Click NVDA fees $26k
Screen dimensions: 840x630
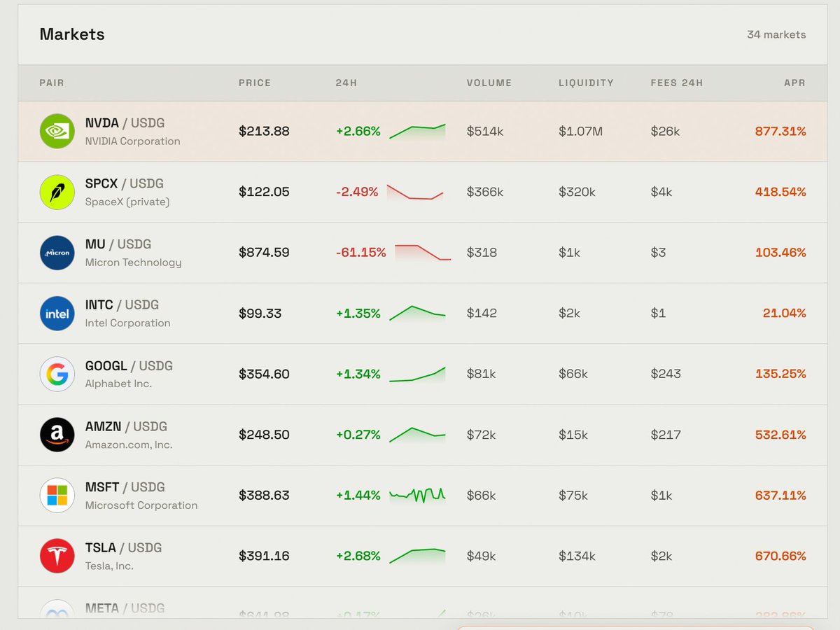pos(665,131)
